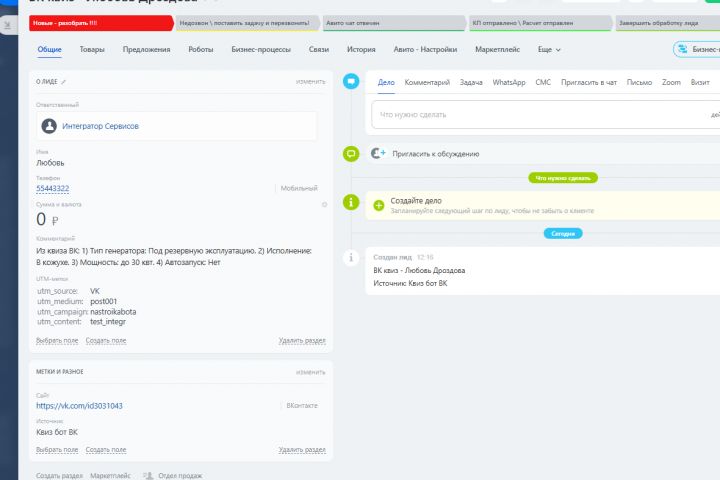Select stage КП отправлено \ Расчет отправлен
720x480 pixels.
point(540,23)
